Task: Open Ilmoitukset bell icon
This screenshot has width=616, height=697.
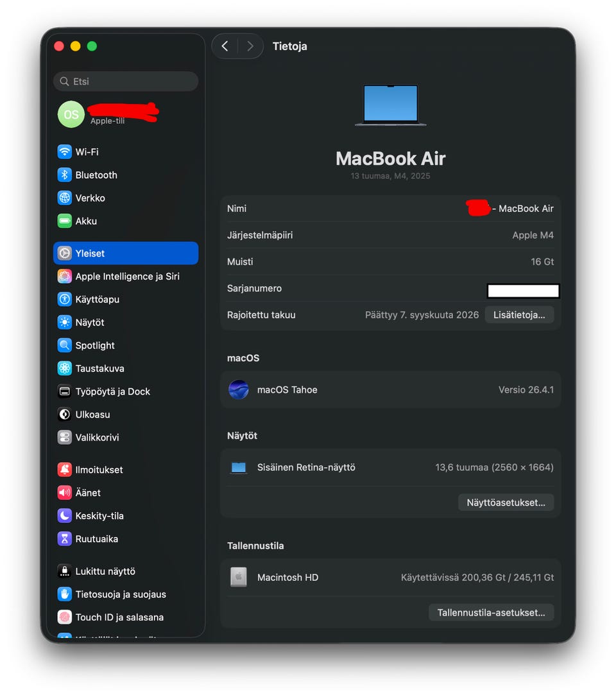Action: (64, 470)
